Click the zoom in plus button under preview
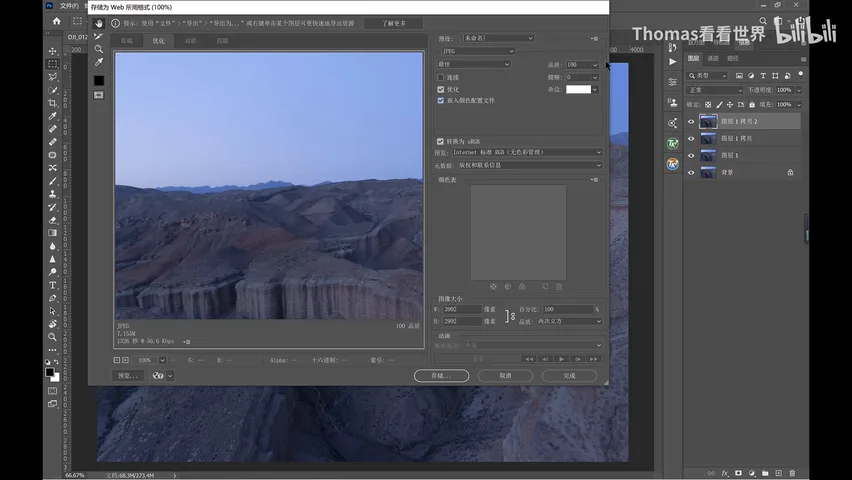This screenshot has width=852, height=480. point(126,360)
